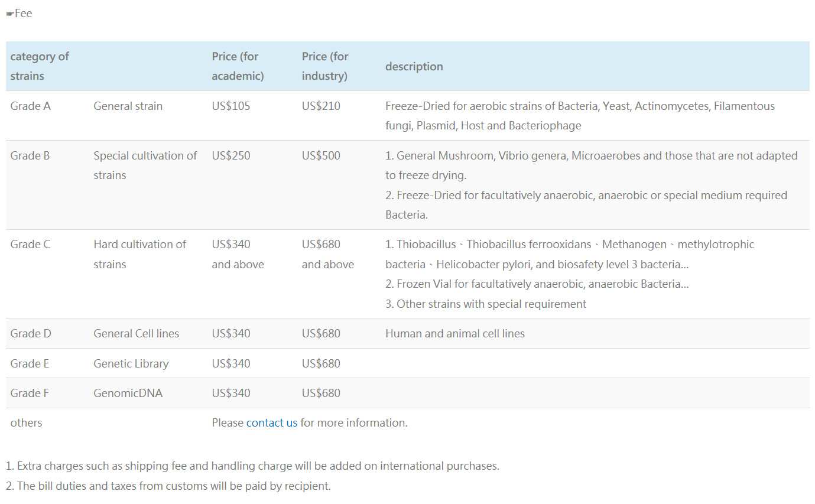Image resolution: width=815 pixels, height=504 pixels.
Task: Click the "Genetic Library" cell
Action: point(131,363)
